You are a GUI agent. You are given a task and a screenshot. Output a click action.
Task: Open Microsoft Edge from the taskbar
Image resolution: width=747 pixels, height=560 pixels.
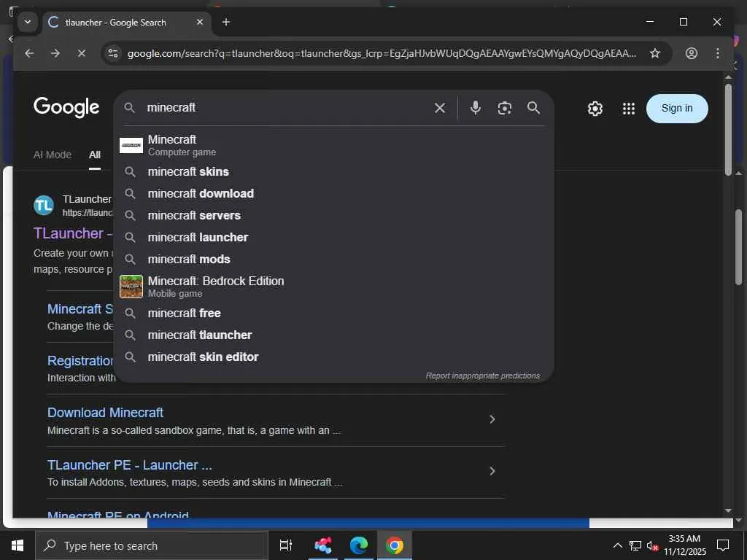click(359, 545)
